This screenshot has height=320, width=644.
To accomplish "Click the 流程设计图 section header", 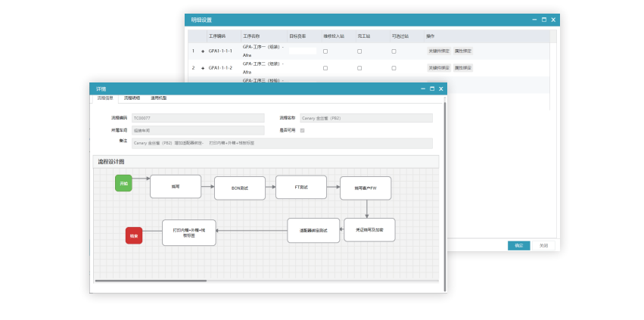I will click(x=266, y=162).
